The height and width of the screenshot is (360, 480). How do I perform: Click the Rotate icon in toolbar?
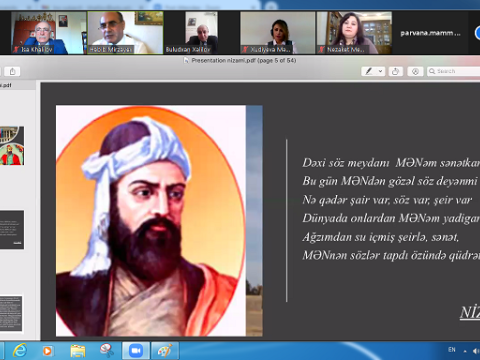tap(395, 71)
